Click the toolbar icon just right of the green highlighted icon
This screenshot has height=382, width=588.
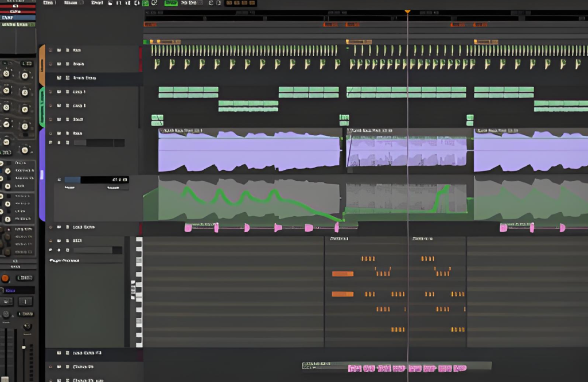click(x=154, y=3)
